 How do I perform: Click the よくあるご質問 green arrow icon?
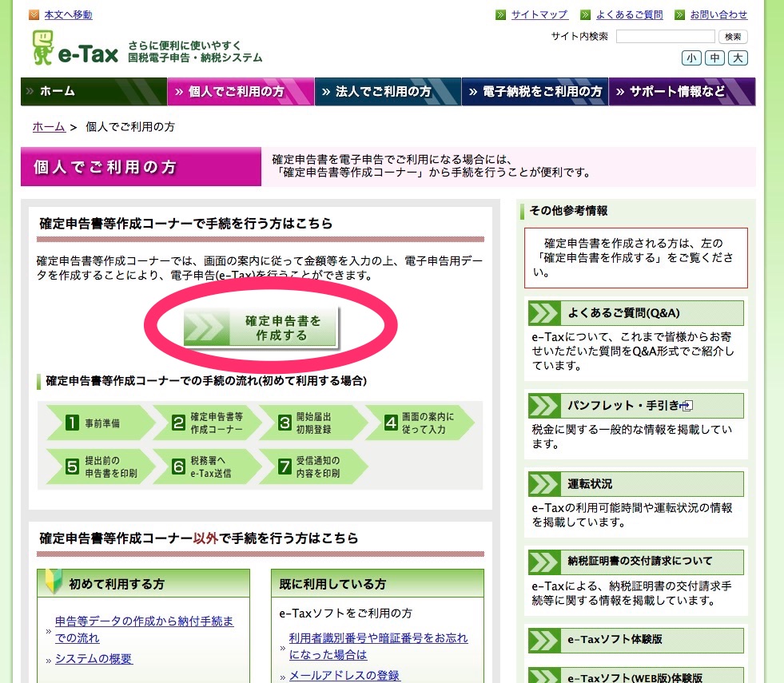tap(586, 15)
